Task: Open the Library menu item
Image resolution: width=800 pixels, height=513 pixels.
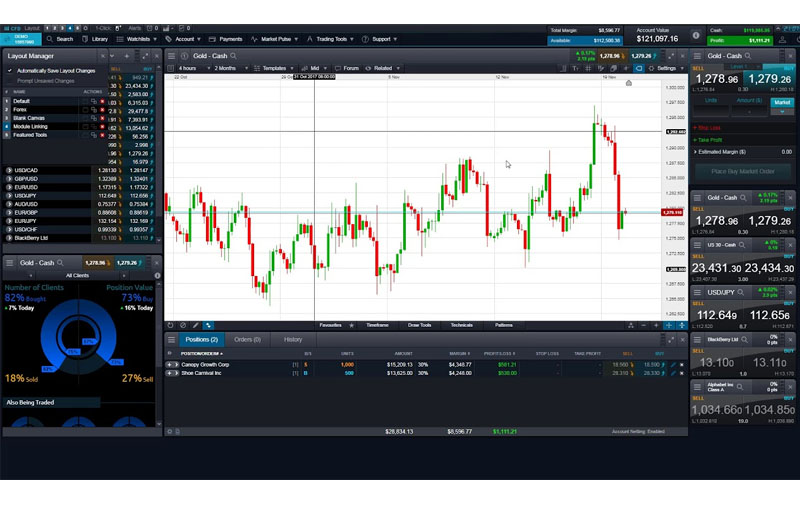Action: 95,39
